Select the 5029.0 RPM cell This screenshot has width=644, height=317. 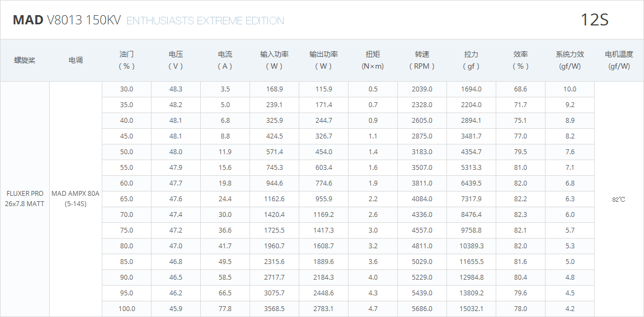[422, 262]
